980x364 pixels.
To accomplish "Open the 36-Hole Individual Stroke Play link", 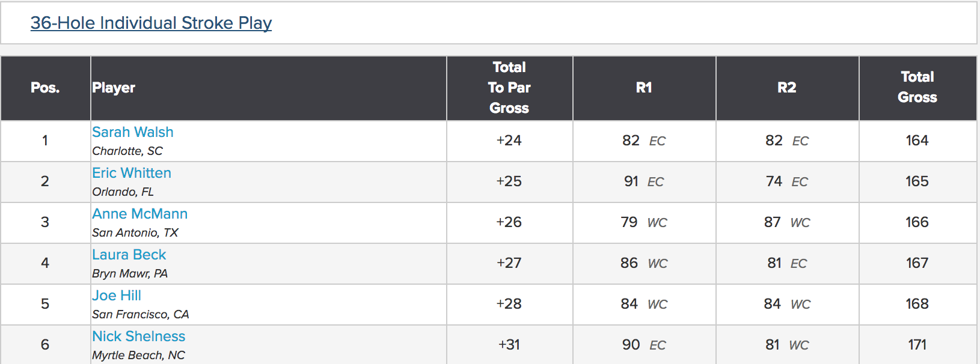I will point(151,23).
